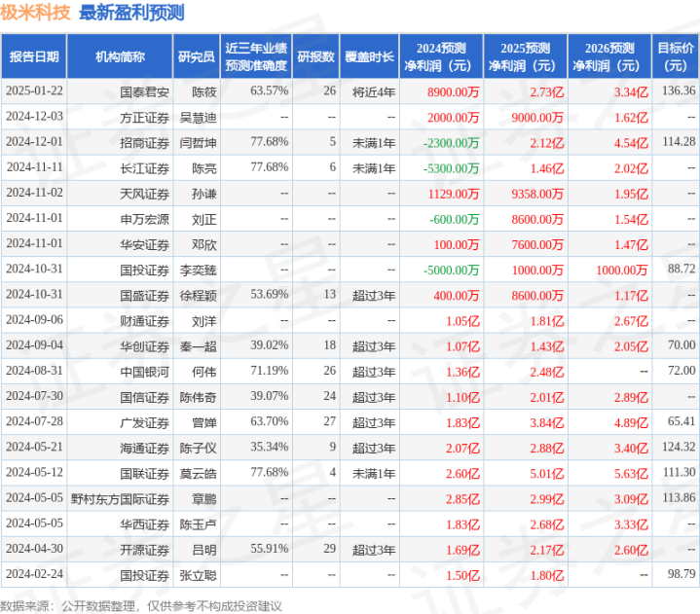The width and height of the screenshot is (700, 614).
Task: Select the 2025预测净利润 column header
Action: pyautogui.click(x=526, y=56)
